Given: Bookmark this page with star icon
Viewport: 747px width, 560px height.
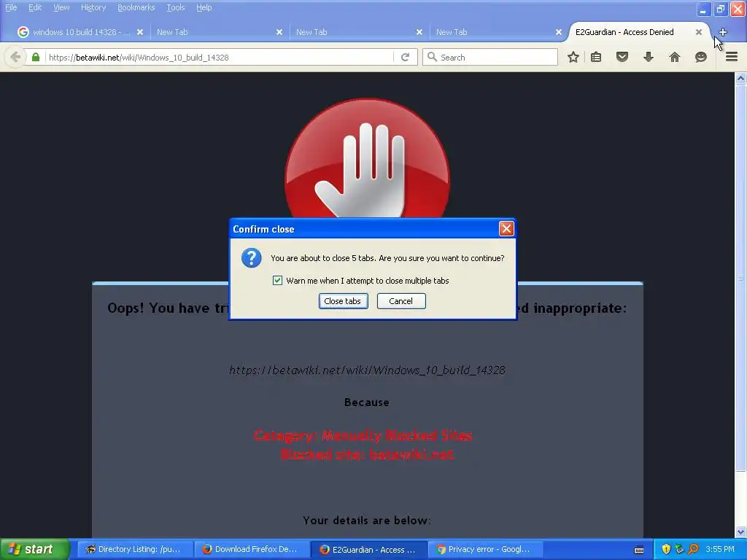Looking at the screenshot, I should coord(573,57).
